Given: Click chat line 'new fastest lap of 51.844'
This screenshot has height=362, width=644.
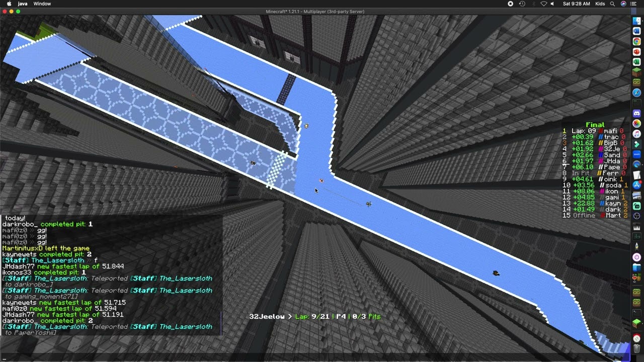Looking at the screenshot, I should coord(80,266).
